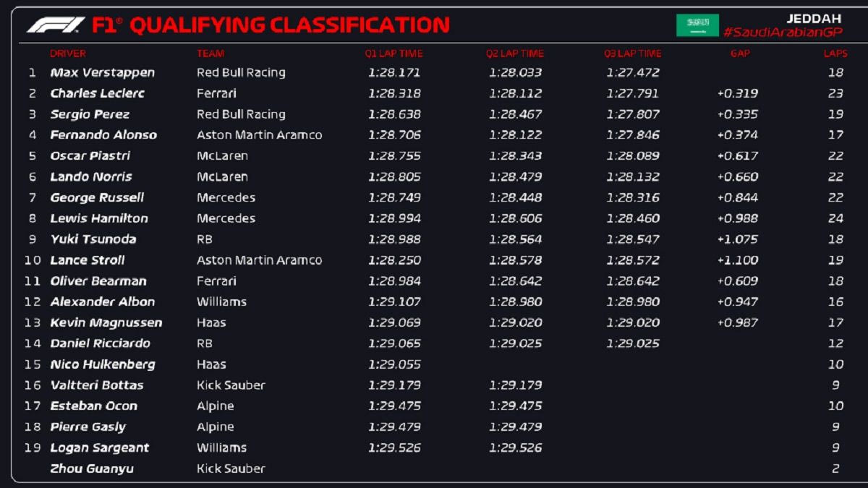Click the Kick Sauber team for Bottas

click(x=231, y=385)
